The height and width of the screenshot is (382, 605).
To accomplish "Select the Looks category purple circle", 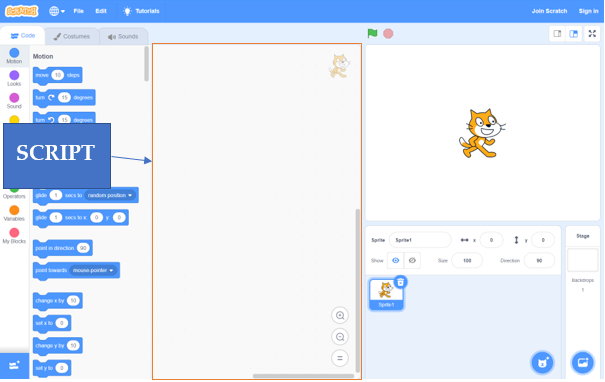I will pyautogui.click(x=14, y=75).
